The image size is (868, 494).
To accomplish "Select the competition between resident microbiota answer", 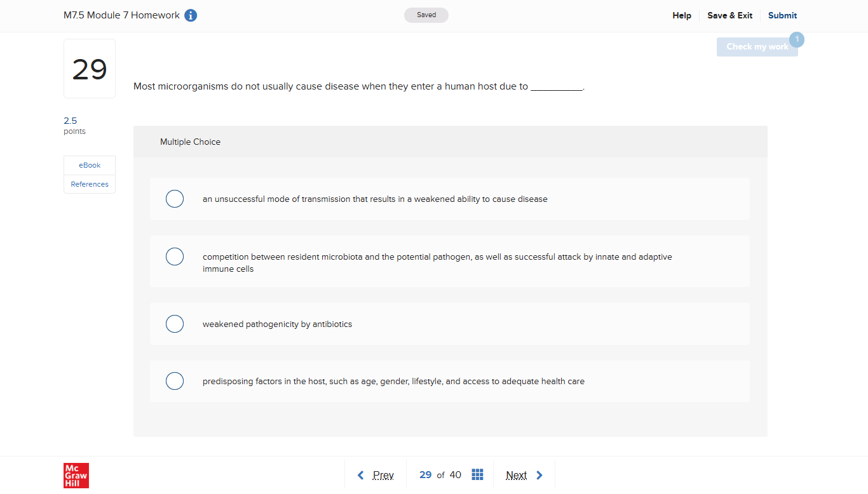I will 175,257.
